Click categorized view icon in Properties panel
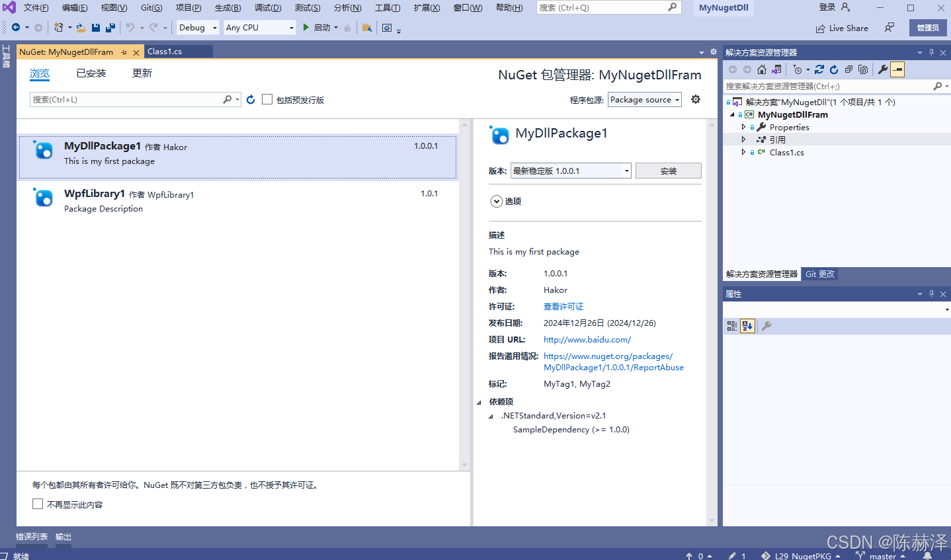Image resolution: width=951 pixels, height=560 pixels. tap(732, 326)
